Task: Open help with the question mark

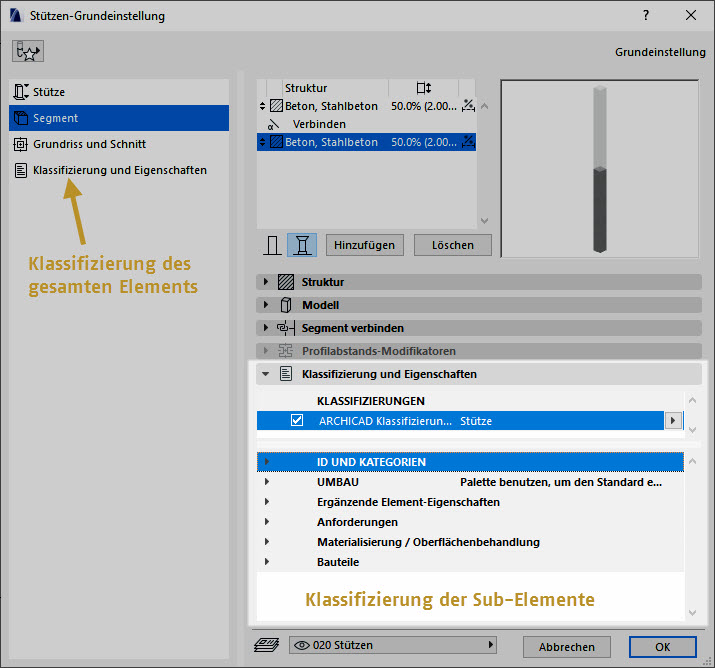Action: (x=646, y=15)
